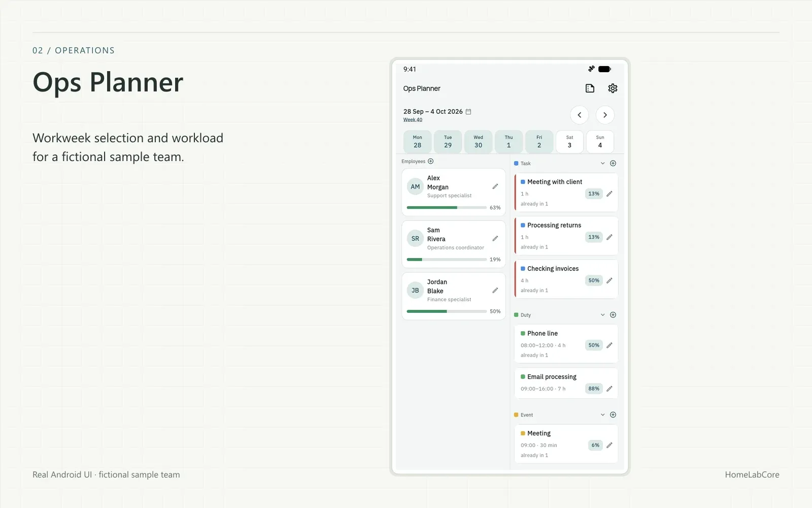Open the report document icon in header

tap(590, 88)
